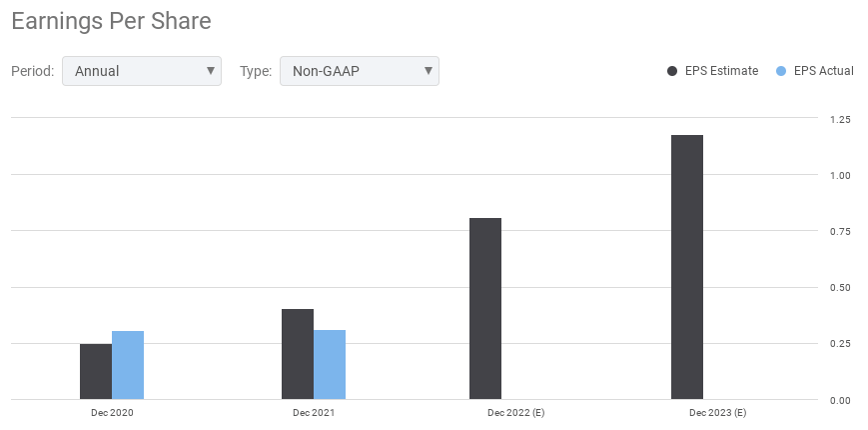Select the tallest Dec 2023 estimate bar

click(x=687, y=267)
